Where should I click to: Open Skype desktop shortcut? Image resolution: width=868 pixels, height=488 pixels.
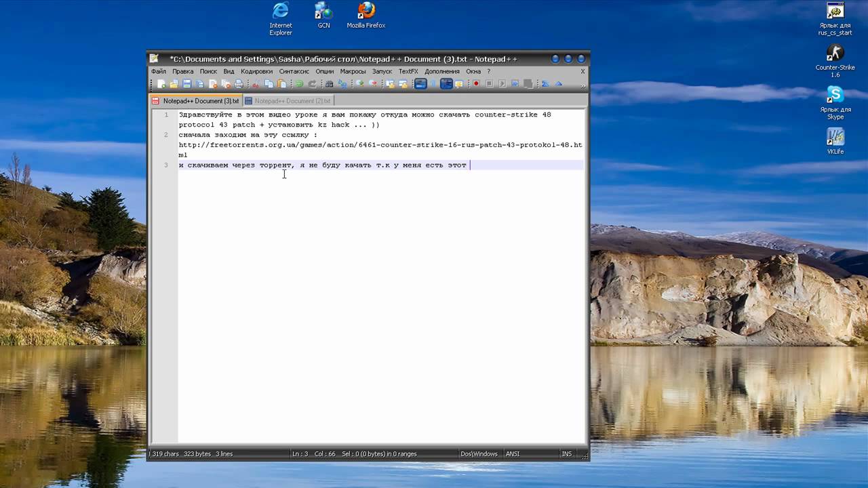coord(835,103)
